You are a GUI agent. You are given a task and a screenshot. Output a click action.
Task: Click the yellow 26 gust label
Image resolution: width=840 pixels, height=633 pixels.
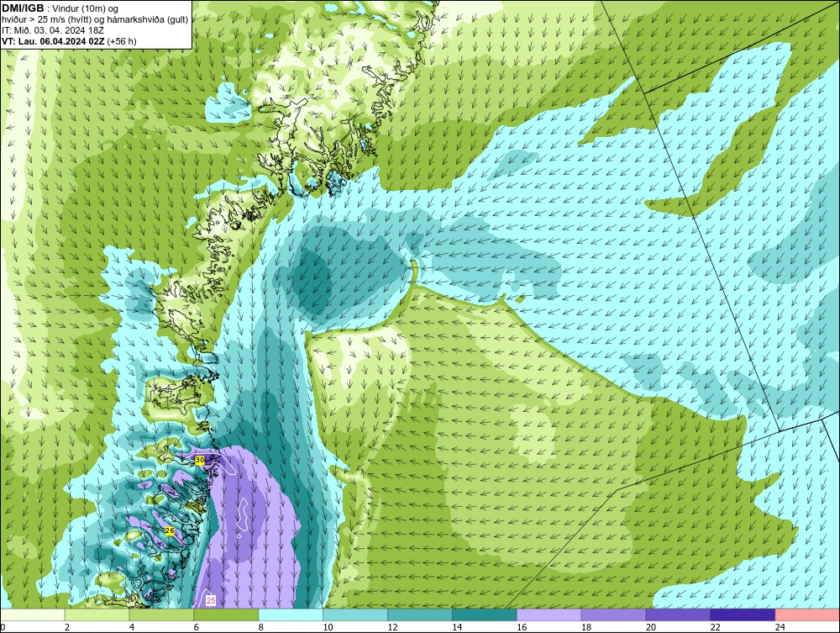[170, 530]
